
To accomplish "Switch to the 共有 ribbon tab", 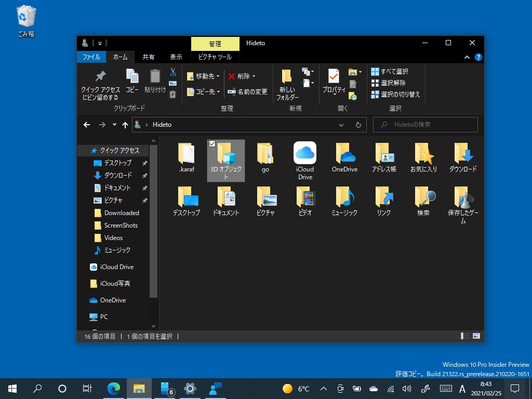I will (x=148, y=57).
